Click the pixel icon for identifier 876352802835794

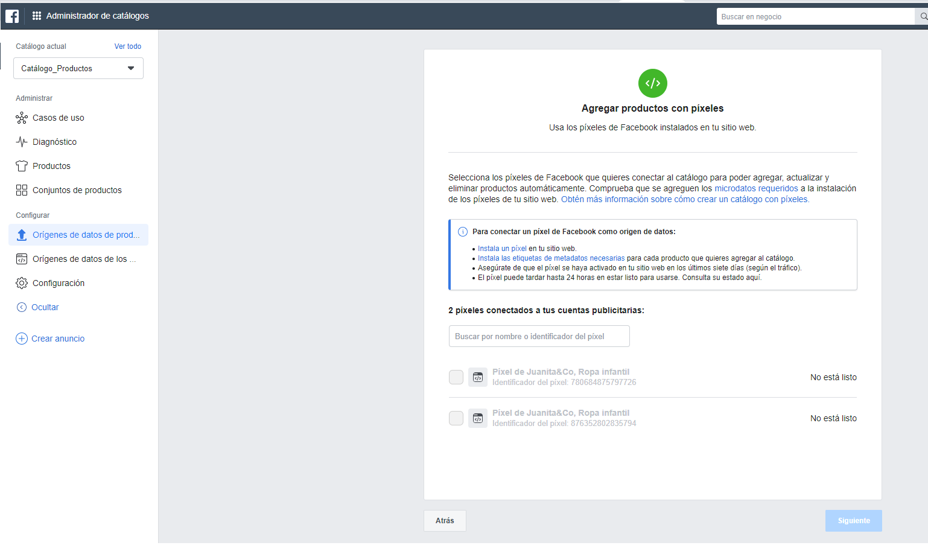click(478, 418)
